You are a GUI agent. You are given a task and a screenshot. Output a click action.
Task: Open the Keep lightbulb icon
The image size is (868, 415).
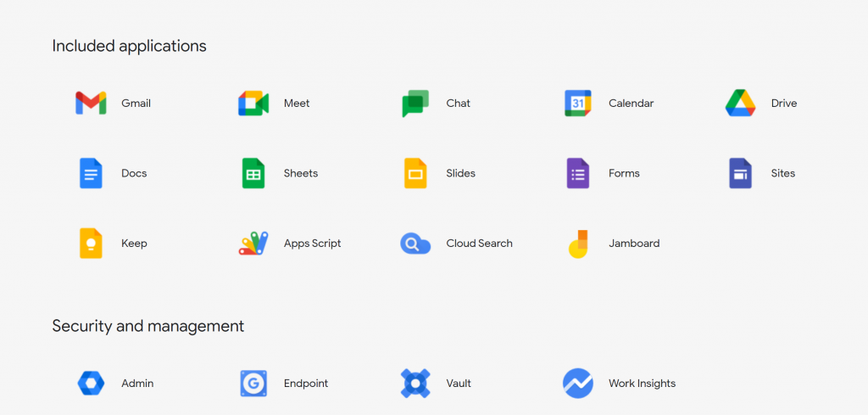coord(91,244)
